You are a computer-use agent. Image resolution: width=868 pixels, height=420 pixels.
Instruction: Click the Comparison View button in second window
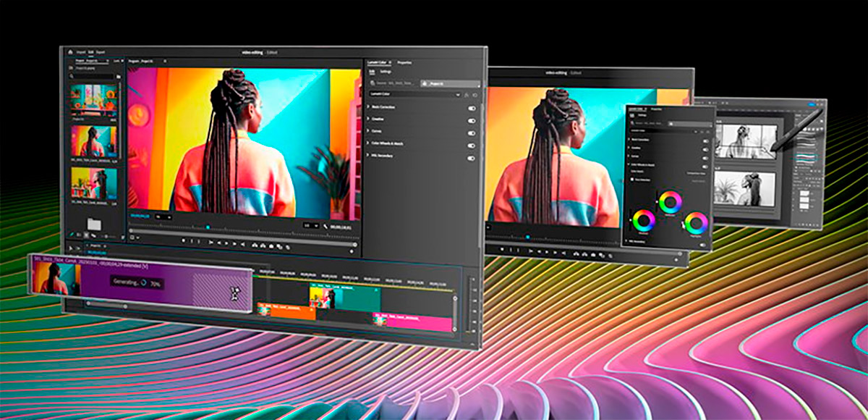[696, 172]
